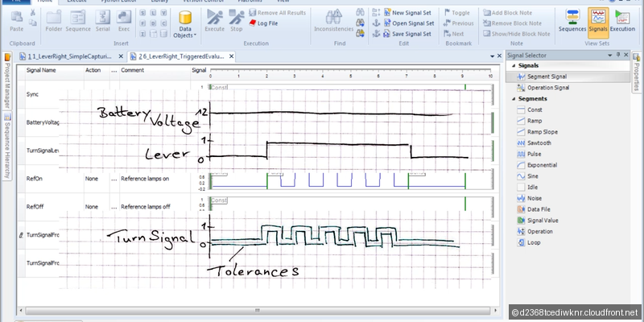
Task: Click the top binoculars find icon
Action: (360, 13)
